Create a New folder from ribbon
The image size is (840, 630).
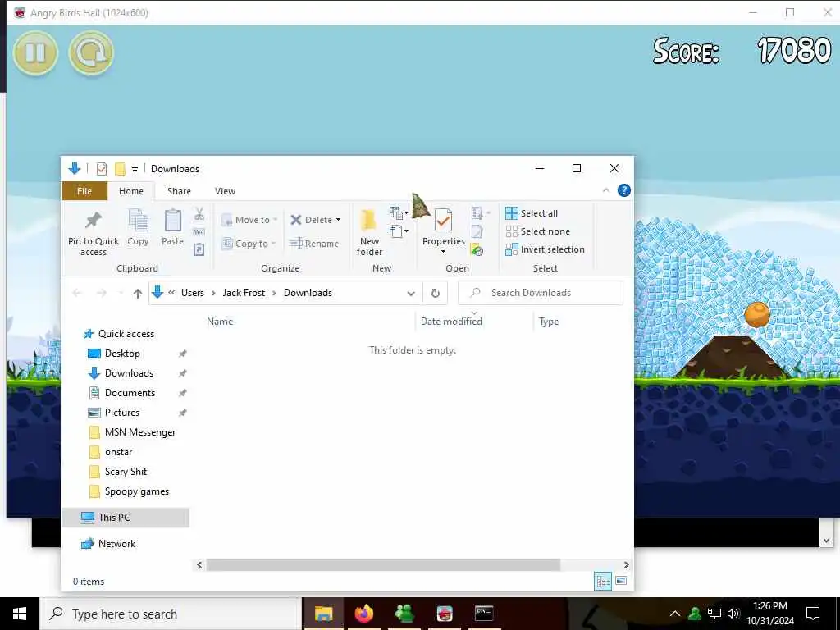coord(369,231)
